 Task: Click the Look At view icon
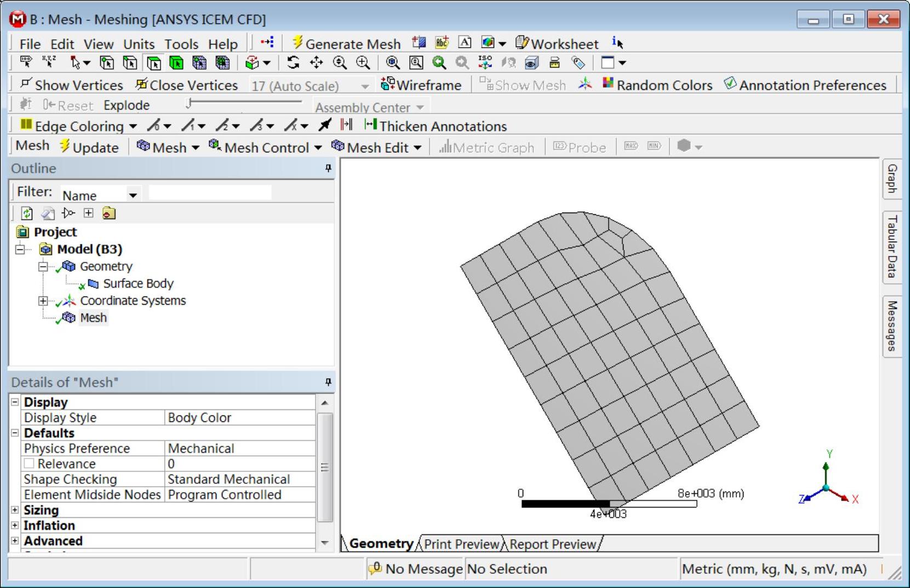pos(531,63)
